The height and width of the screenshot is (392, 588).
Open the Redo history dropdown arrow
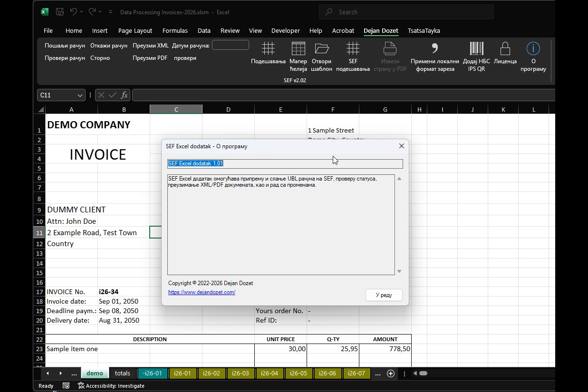point(101,12)
